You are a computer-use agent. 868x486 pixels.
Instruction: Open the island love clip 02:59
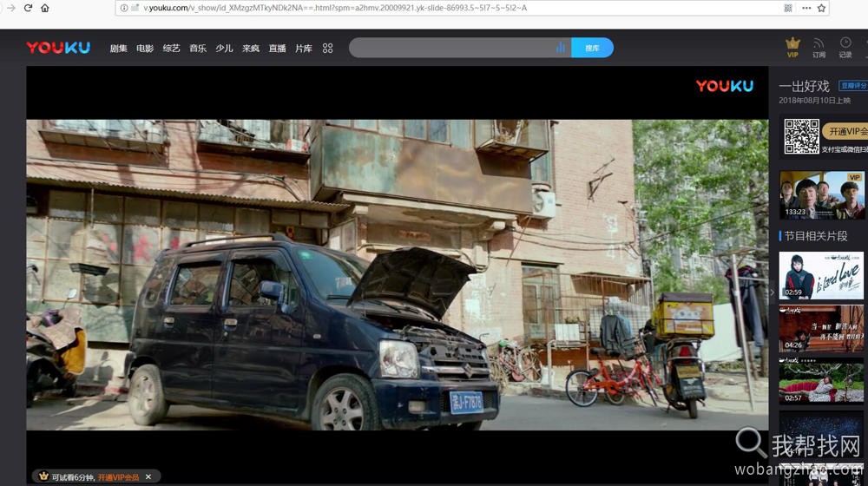[821, 276]
